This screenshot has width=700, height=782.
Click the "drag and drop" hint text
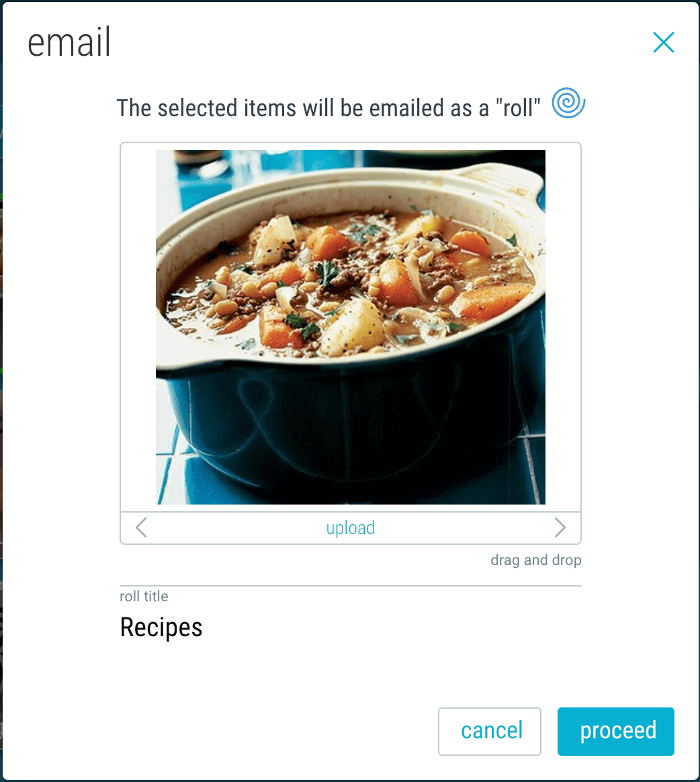[x=536, y=560]
